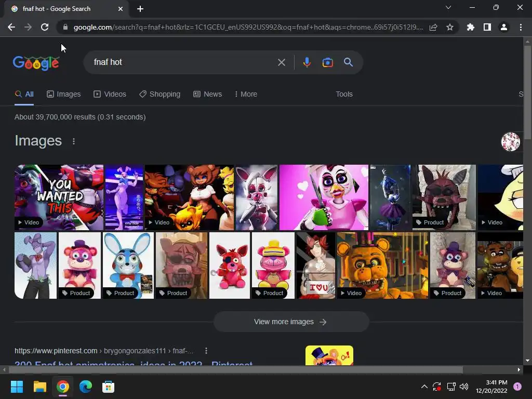Open the notification count badge
The height and width of the screenshot is (399, 532).
click(517, 387)
